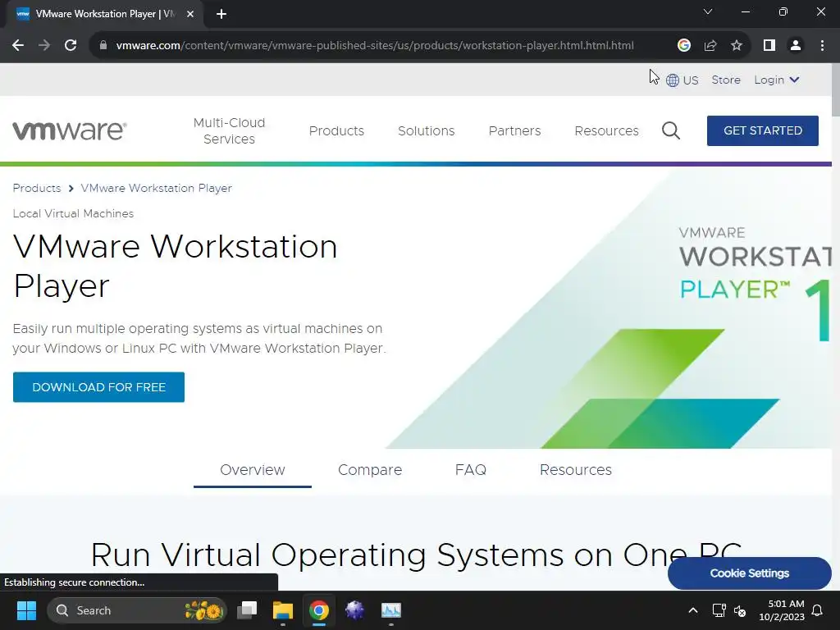
Task: Open the Products nav menu
Action: (x=336, y=130)
